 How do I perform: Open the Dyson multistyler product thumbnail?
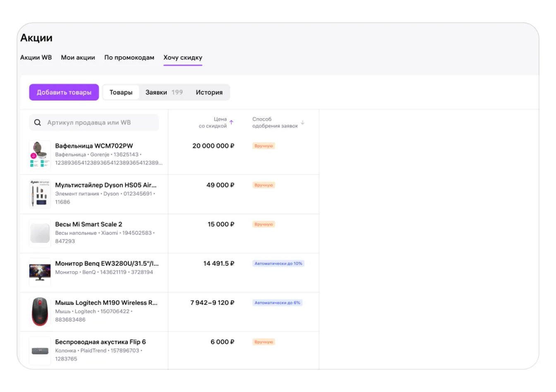(x=40, y=194)
